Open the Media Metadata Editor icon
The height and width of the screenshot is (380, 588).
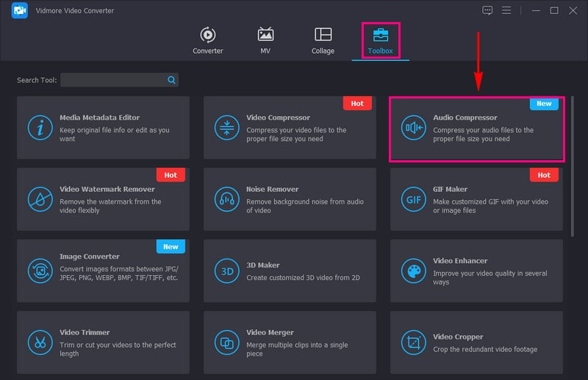click(40, 127)
